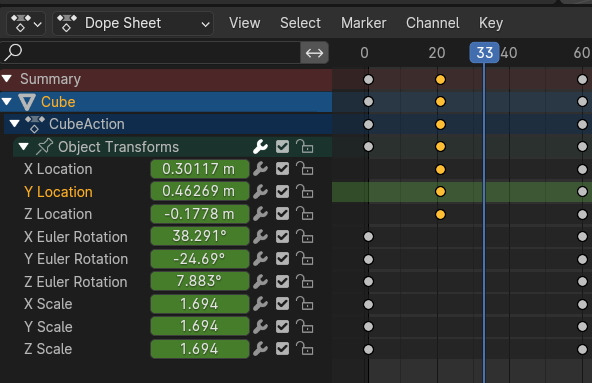Lock the Z Euler Rotation channel
The width and height of the screenshot is (592, 383).
click(x=304, y=281)
